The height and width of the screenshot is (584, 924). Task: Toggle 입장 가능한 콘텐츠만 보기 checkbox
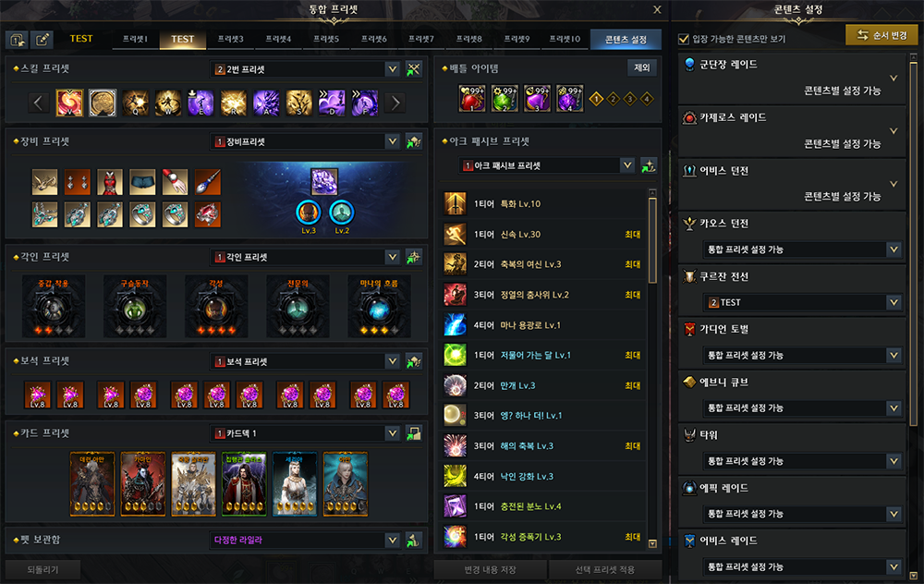[684, 39]
